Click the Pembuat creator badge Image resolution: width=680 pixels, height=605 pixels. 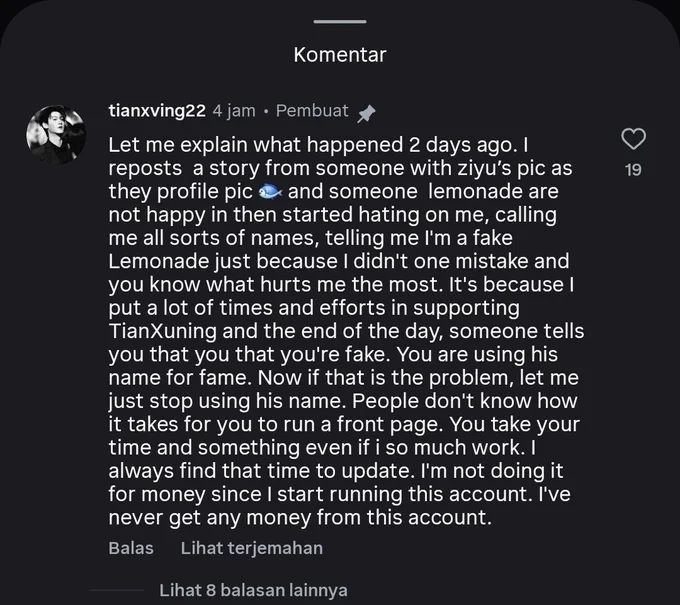point(312,111)
